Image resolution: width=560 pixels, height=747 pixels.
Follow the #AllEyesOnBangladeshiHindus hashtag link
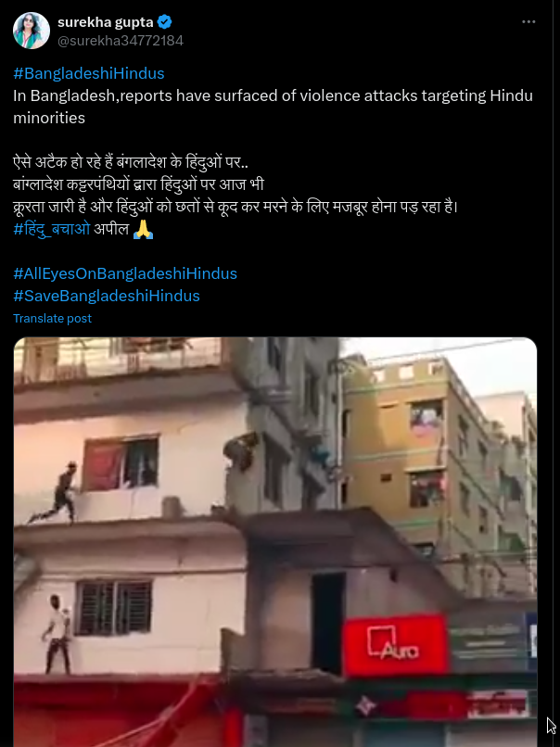125,273
